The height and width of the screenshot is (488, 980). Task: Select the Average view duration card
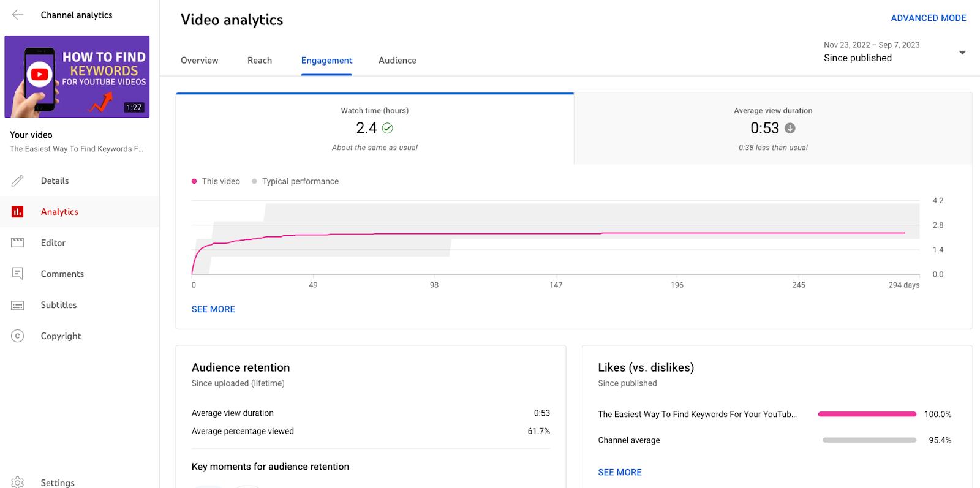click(773, 129)
